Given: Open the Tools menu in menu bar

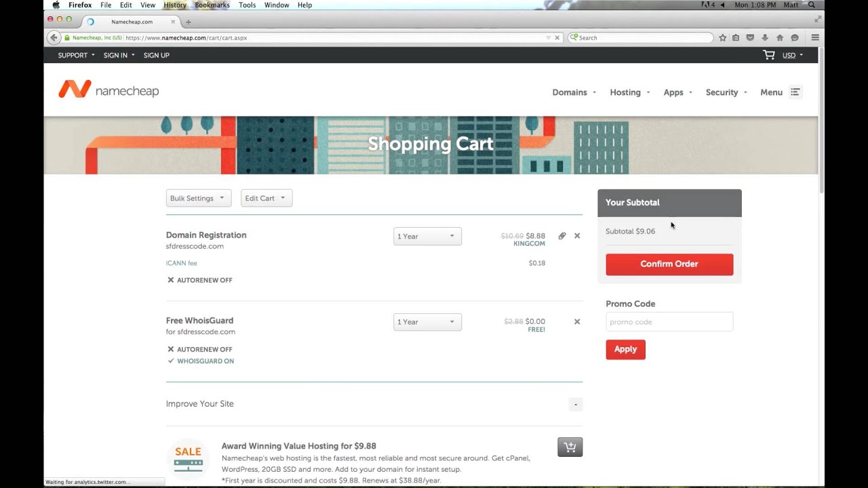Looking at the screenshot, I should (247, 5).
